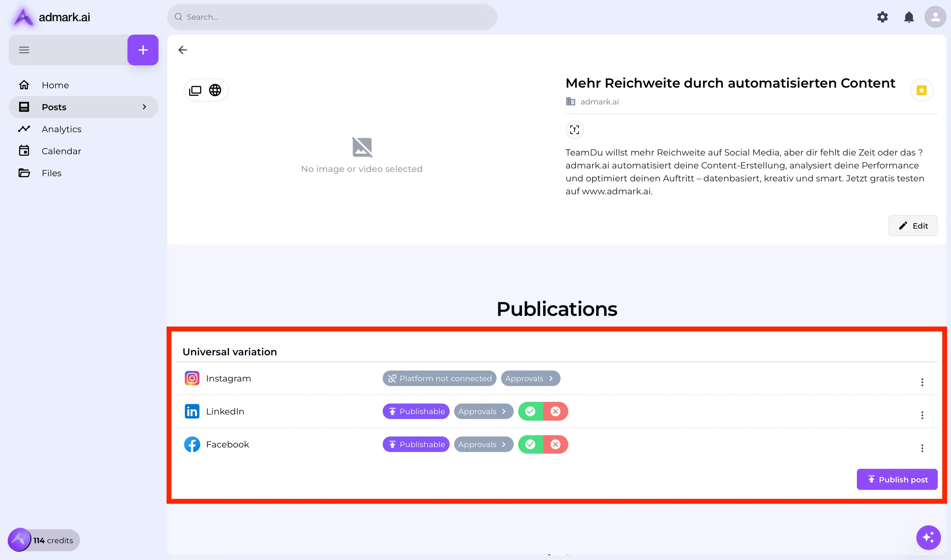Open the AI assistant sparkle button

tap(928, 537)
